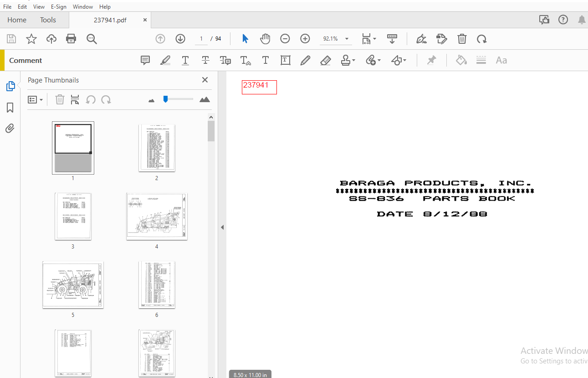Pin the comment tool with the pushpin
Viewport: 588px width, 378px height.
tap(431, 60)
